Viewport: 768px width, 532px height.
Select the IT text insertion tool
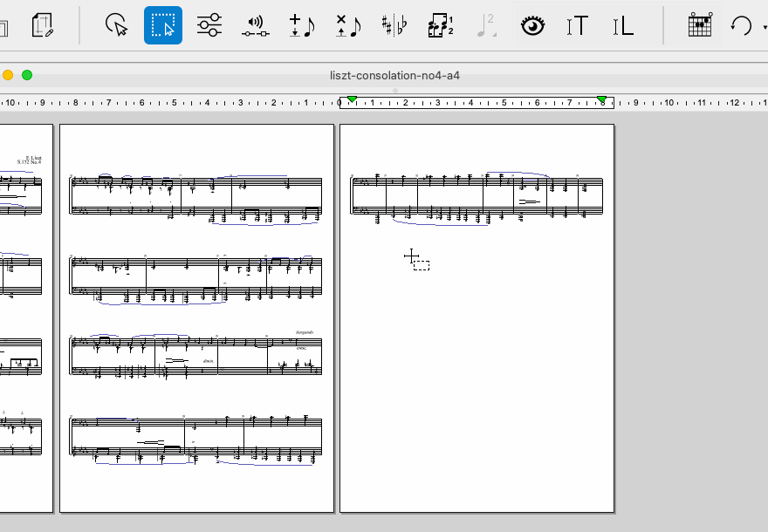[x=578, y=26]
